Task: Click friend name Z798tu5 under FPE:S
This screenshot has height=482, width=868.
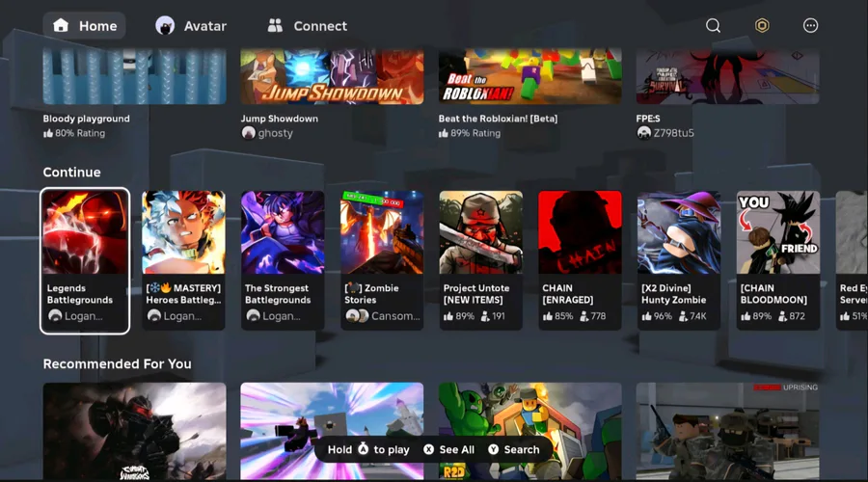Action: point(673,133)
